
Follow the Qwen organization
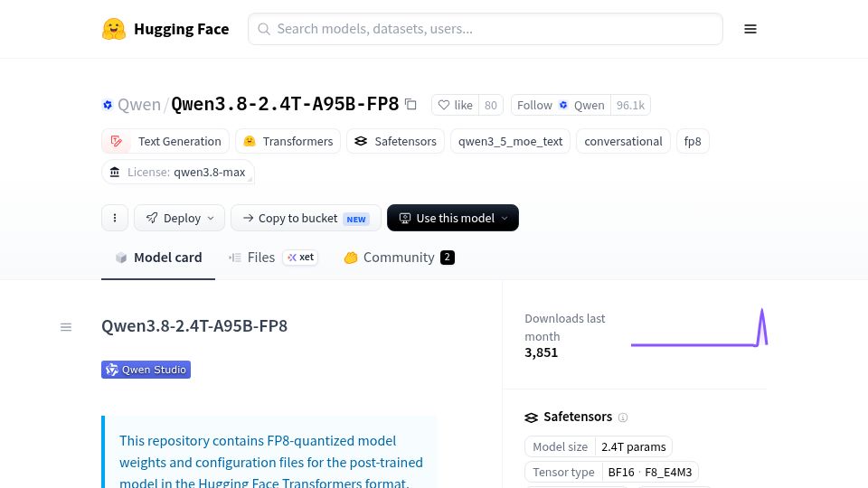(561, 105)
